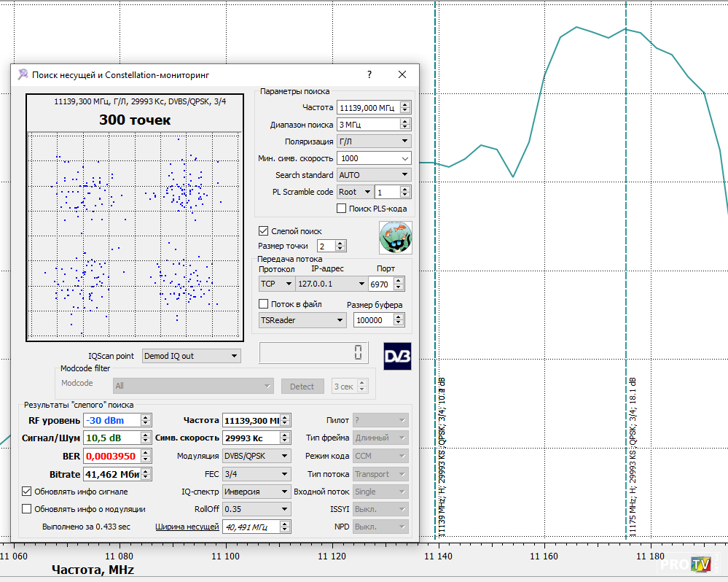Click the cartoon fish blind search icon
The height and width of the screenshot is (582, 728).
point(395,238)
